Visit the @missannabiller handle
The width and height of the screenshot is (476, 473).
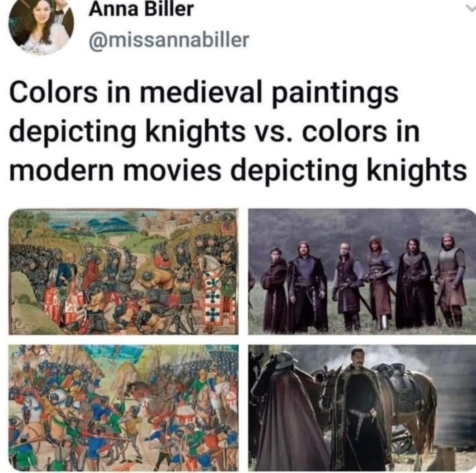pyautogui.click(x=169, y=40)
